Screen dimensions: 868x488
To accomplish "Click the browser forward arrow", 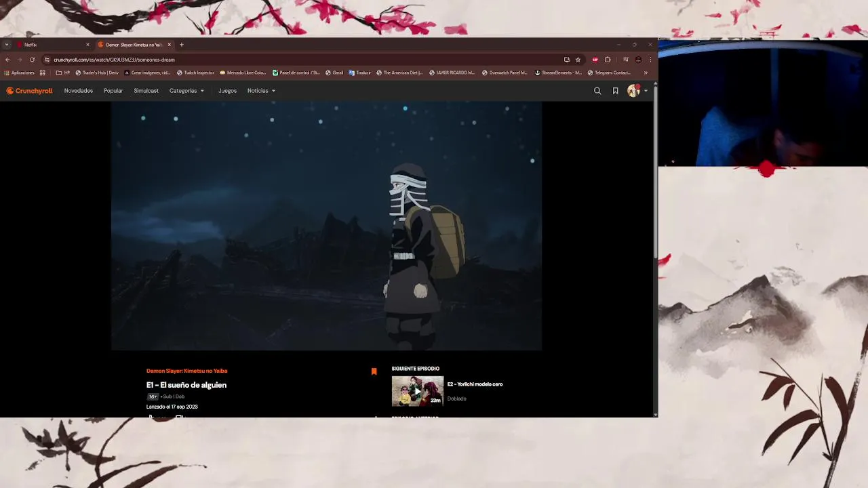I will pyautogui.click(x=20, y=60).
